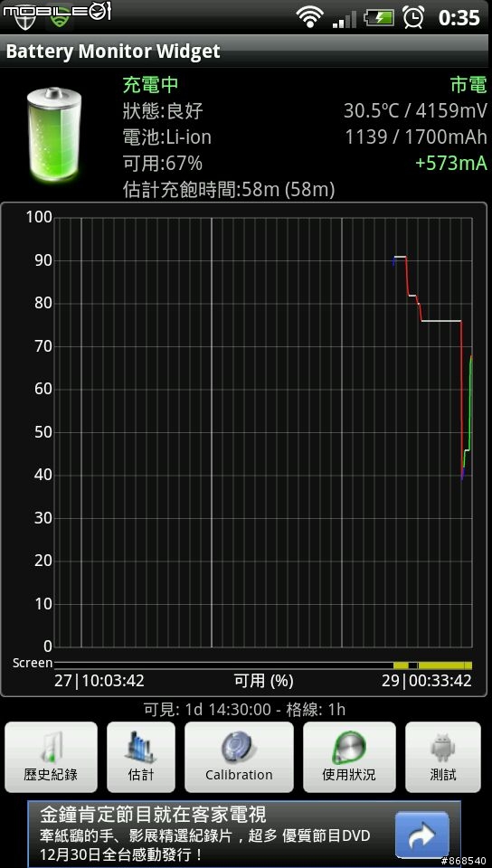
Task: Tap the large green battery icon
Action: pyautogui.click(x=53, y=135)
